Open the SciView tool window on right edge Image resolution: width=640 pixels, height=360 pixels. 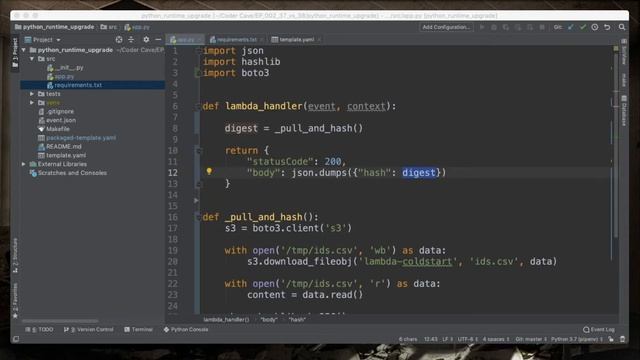624,52
